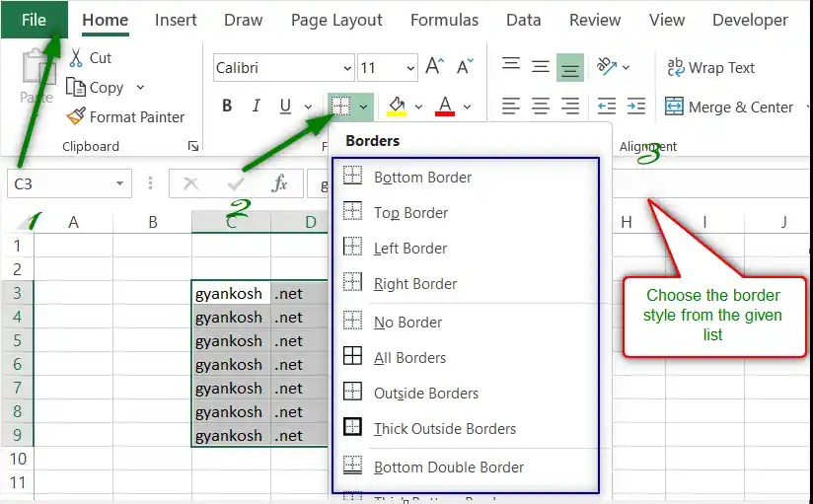Expand the font color dropdown arrow
The height and width of the screenshot is (504, 813).
tap(467, 107)
